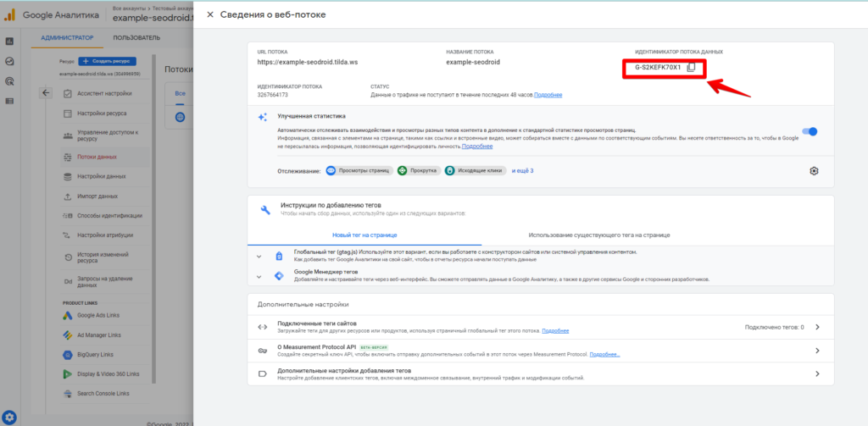Click the back arrow button in admin column

tap(46, 93)
